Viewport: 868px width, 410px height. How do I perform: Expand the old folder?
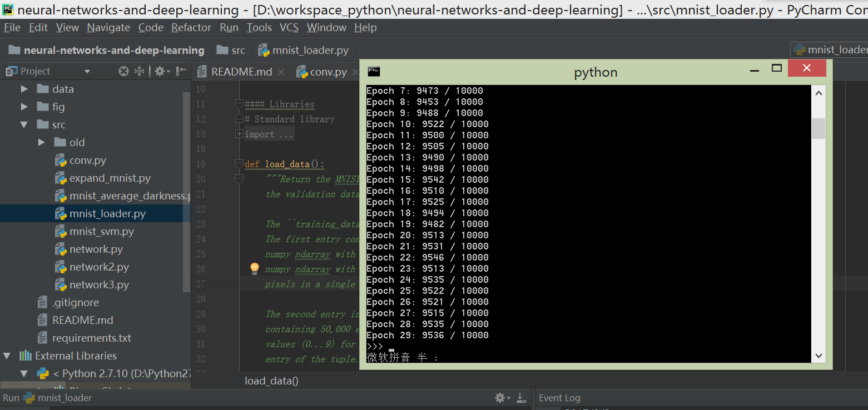coord(42,142)
